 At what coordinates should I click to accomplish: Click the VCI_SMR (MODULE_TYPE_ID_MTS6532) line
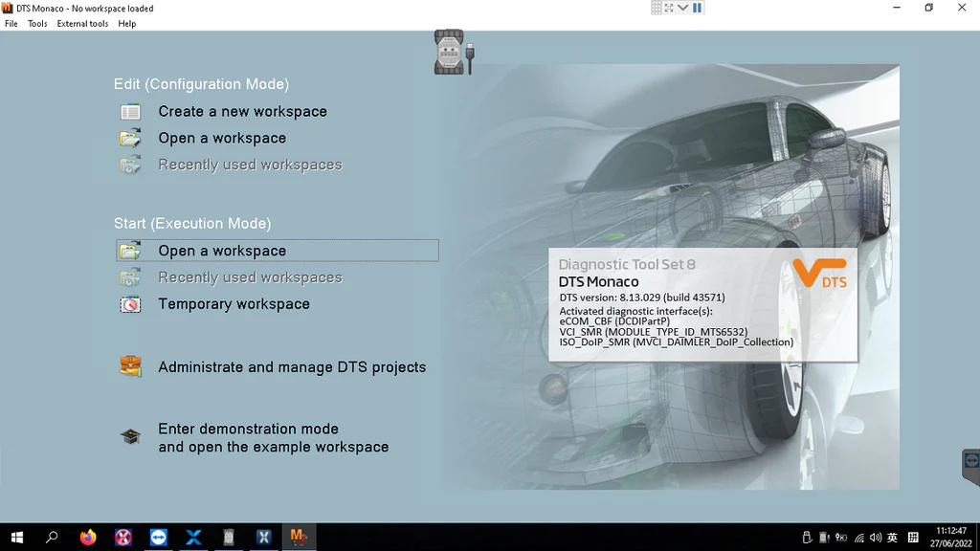tap(653, 332)
